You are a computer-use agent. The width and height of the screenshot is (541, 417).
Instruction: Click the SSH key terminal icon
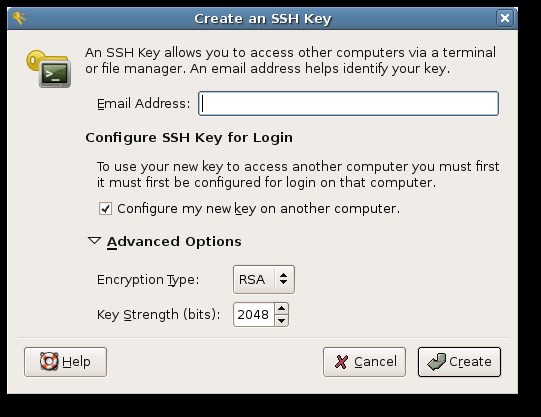(49, 69)
